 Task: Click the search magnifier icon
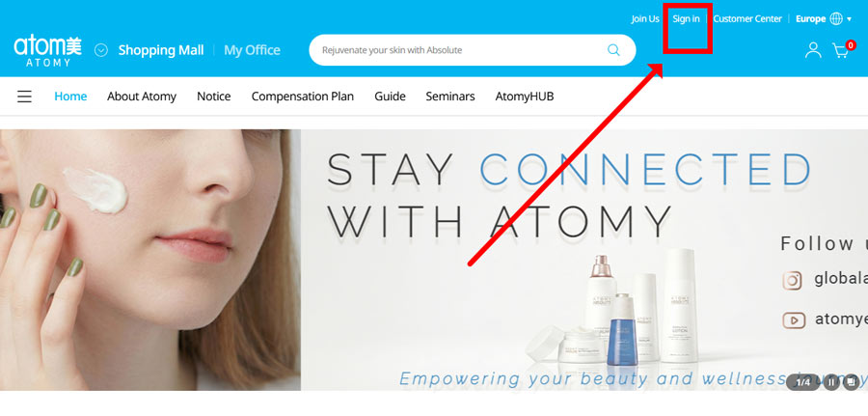click(613, 50)
